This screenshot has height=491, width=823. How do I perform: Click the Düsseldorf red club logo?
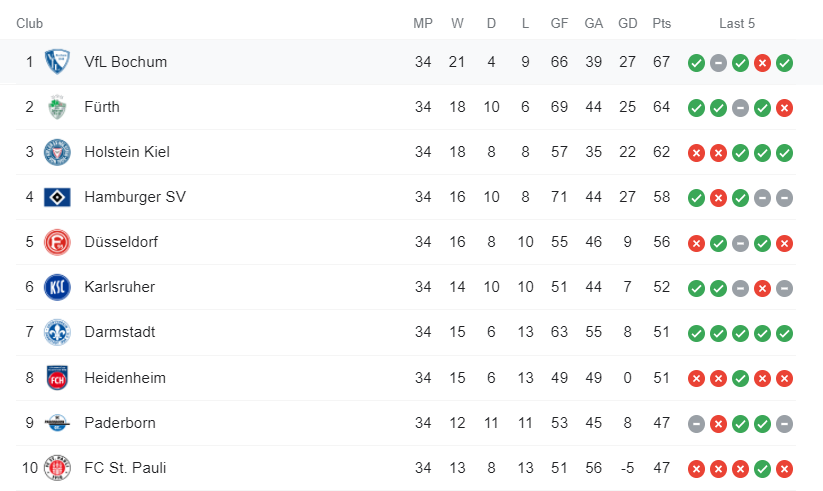click(57, 243)
